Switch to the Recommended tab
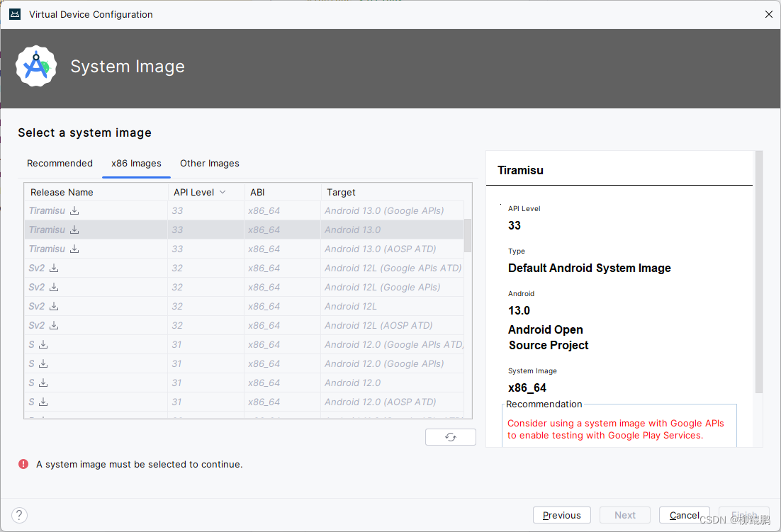This screenshot has width=781, height=532. (60, 163)
